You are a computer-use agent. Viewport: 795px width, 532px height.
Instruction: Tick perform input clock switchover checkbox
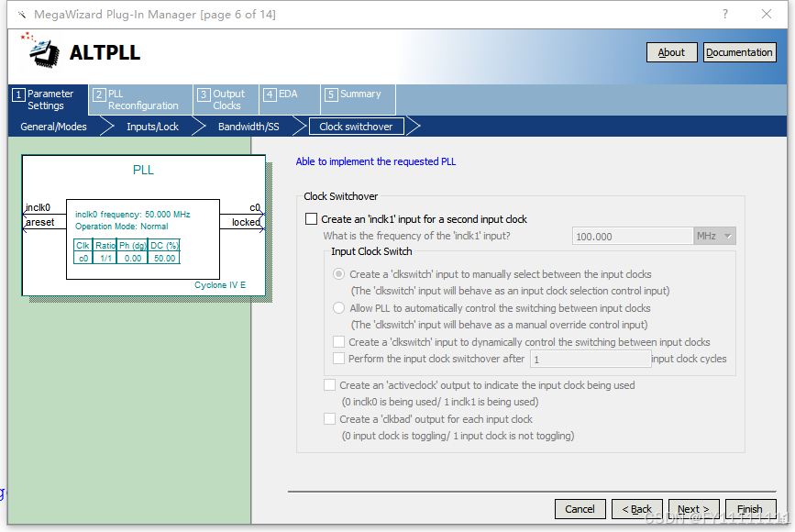point(338,359)
